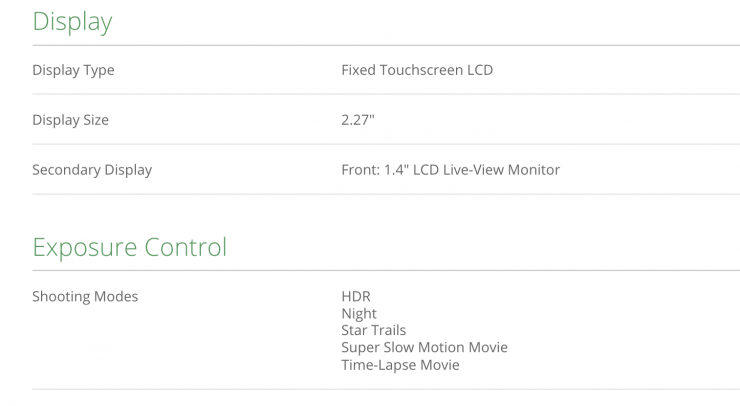Select the Display Type label
This screenshot has height=406, width=740.
click(x=73, y=70)
